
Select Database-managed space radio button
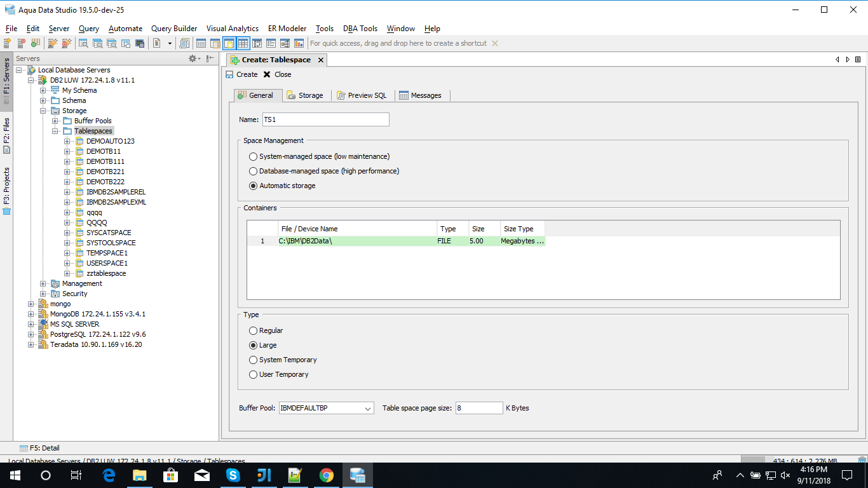pyautogui.click(x=254, y=171)
